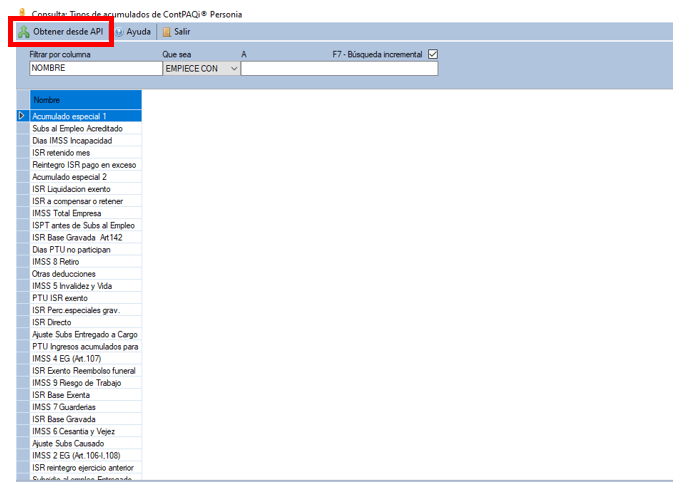Select row PTU Ingresos acumulados para
The width and height of the screenshot is (679, 484).
point(86,346)
